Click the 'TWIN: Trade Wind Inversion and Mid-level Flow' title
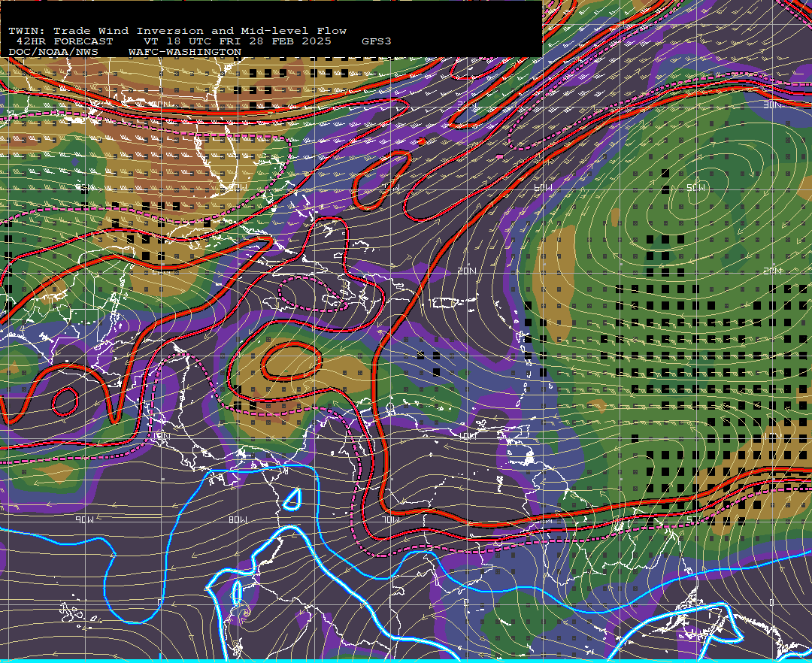 click(177, 31)
